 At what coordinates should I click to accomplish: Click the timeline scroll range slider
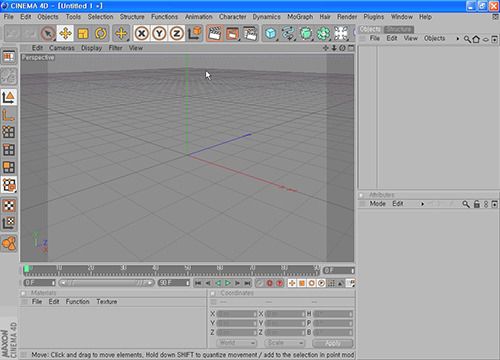pyautogui.click(x=107, y=283)
